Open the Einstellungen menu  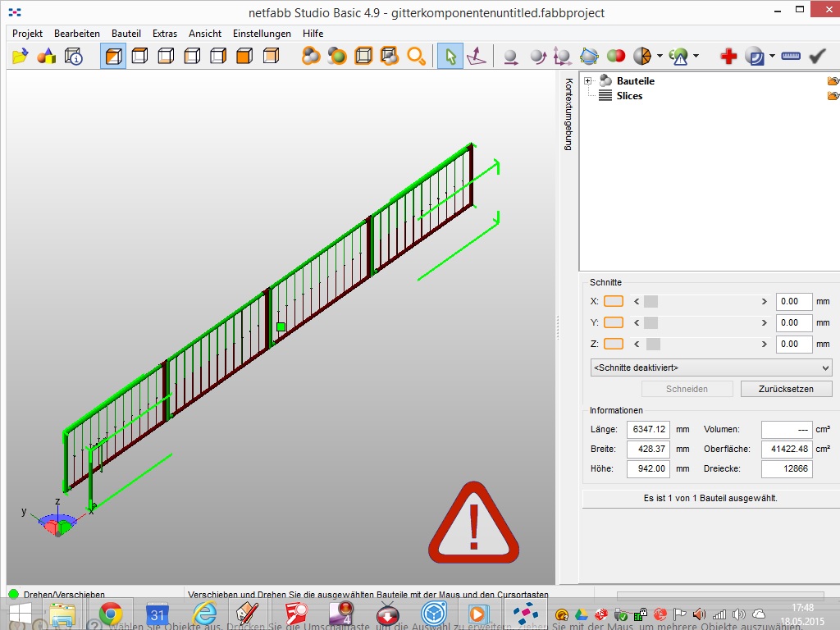click(262, 34)
